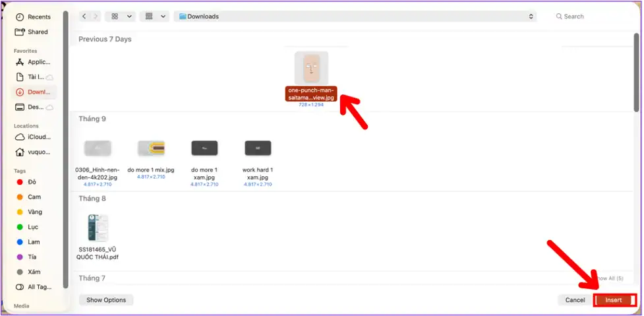Select the red Đỏ tag
Image resolution: width=644 pixels, height=316 pixels.
(33, 182)
